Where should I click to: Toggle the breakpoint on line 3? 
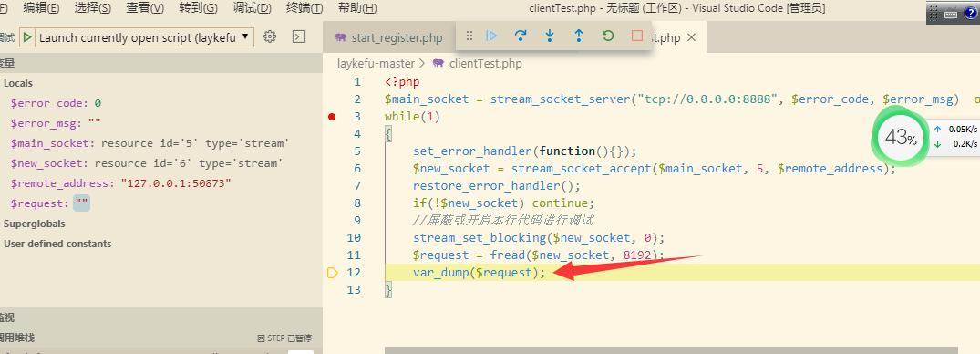click(332, 117)
